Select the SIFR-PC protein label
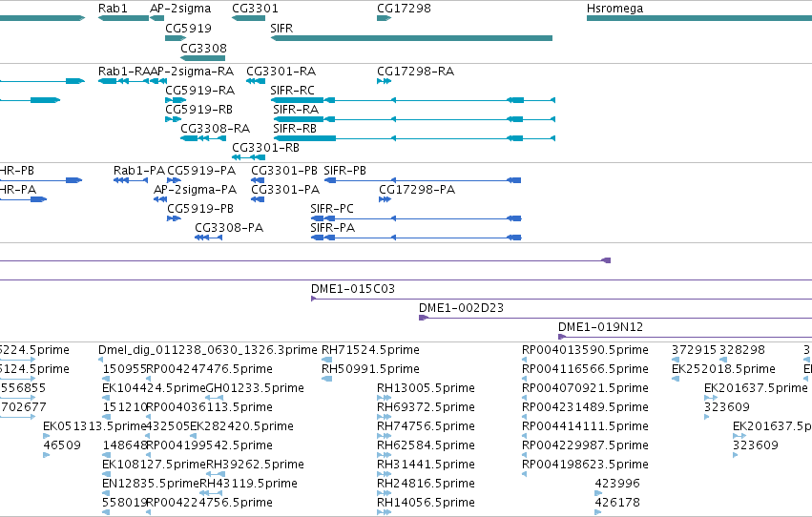 [x=332, y=209]
